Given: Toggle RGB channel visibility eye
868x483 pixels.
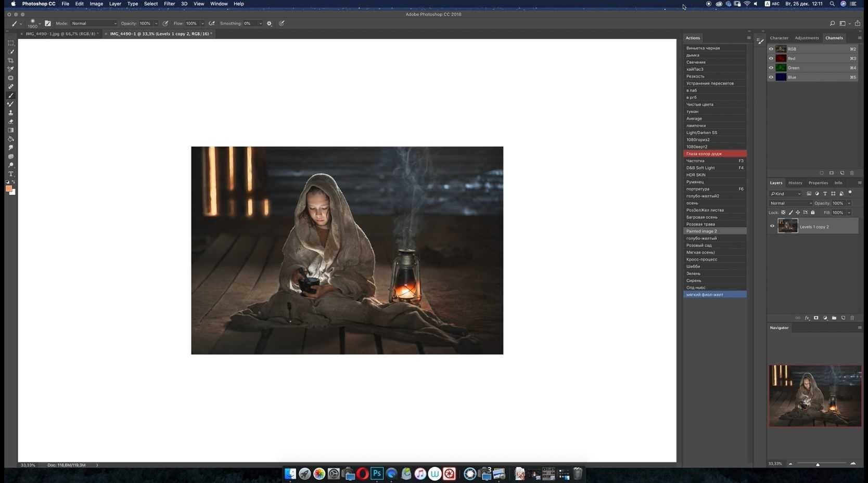Looking at the screenshot, I should pyautogui.click(x=771, y=49).
